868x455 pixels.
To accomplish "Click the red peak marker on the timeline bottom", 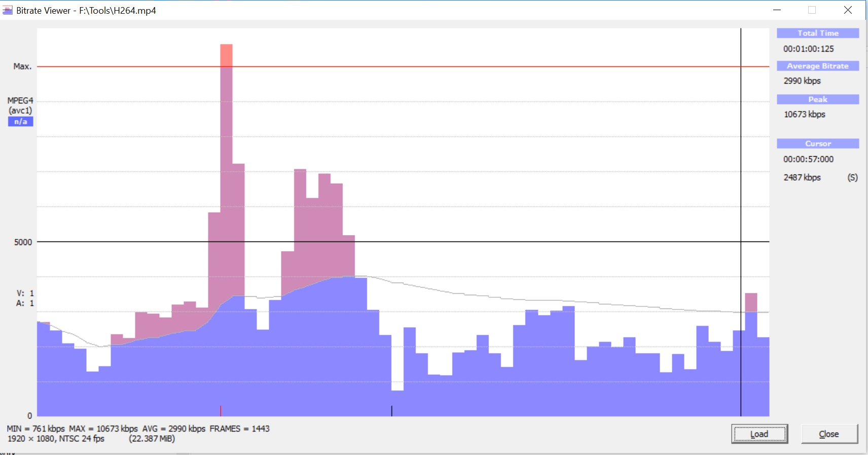I will pyautogui.click(x=221, y=411).
